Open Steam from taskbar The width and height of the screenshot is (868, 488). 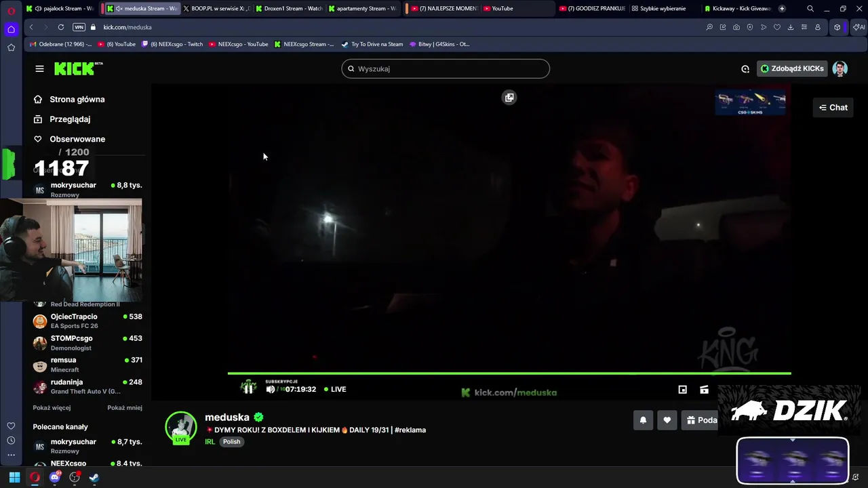[x=94, y=477]
